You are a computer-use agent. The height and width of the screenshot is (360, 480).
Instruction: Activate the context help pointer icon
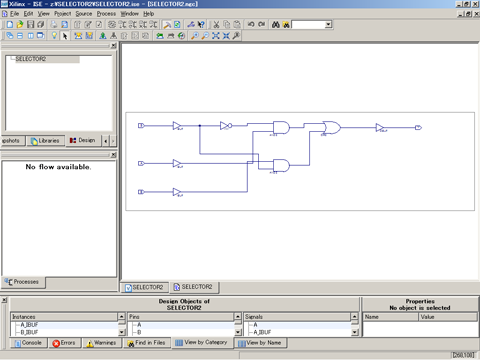point(201,24)
